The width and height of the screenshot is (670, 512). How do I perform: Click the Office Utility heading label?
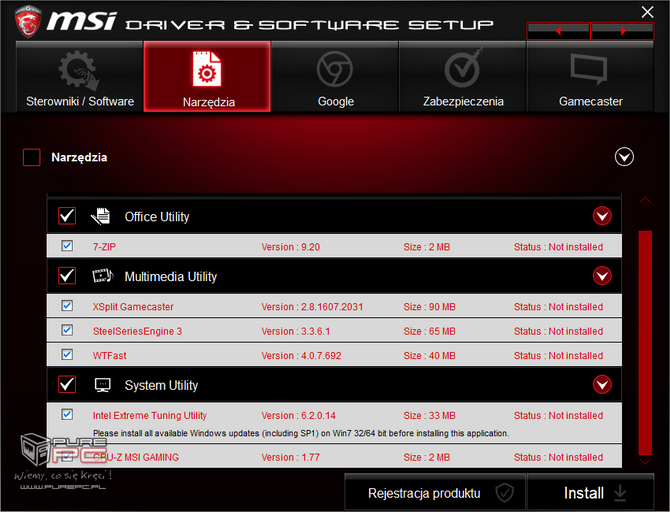(x=157, y=217)
